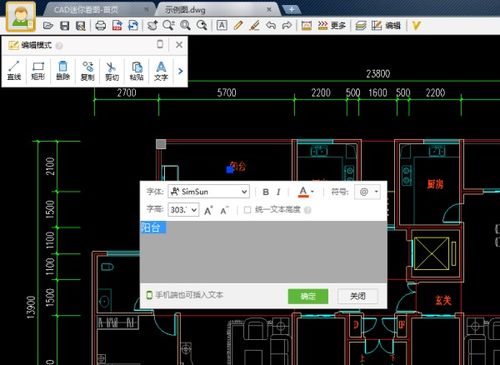Export drawing to PDF via red icon
Viewport: 500px width, 365px height.
coord(117,26)
